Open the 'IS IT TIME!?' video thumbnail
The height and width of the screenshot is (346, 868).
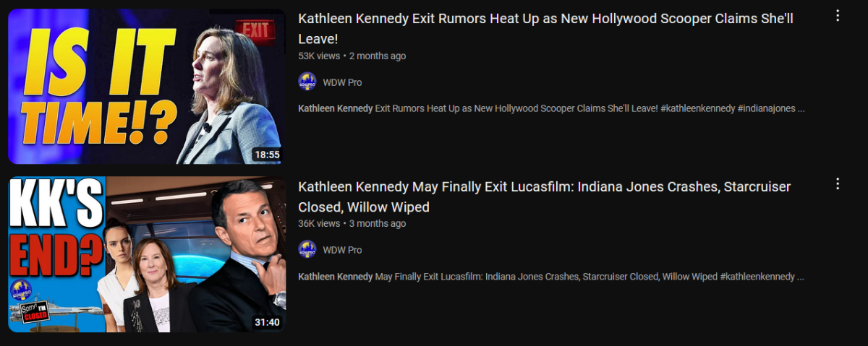[147, 87]
